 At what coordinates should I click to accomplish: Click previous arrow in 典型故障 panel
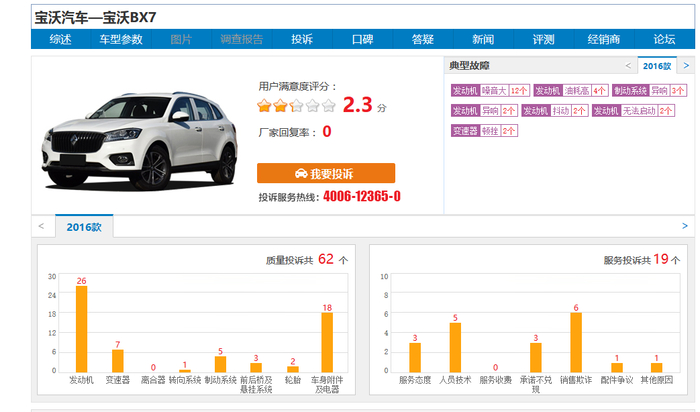[x=628, y=66]
